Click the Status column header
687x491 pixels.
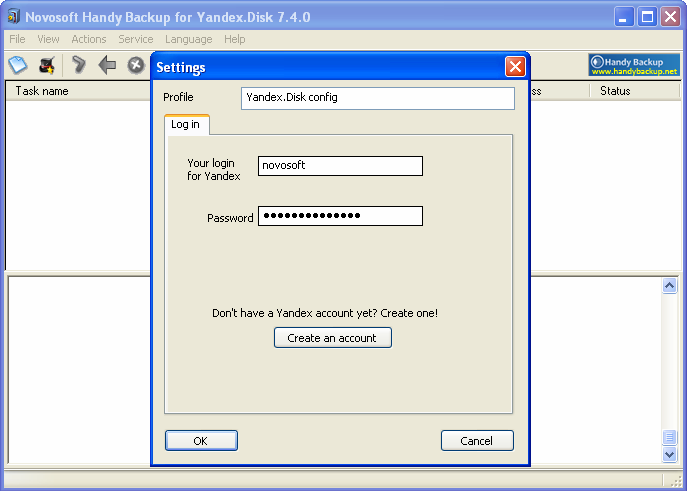pyautogui.click(x=634, y=91)
